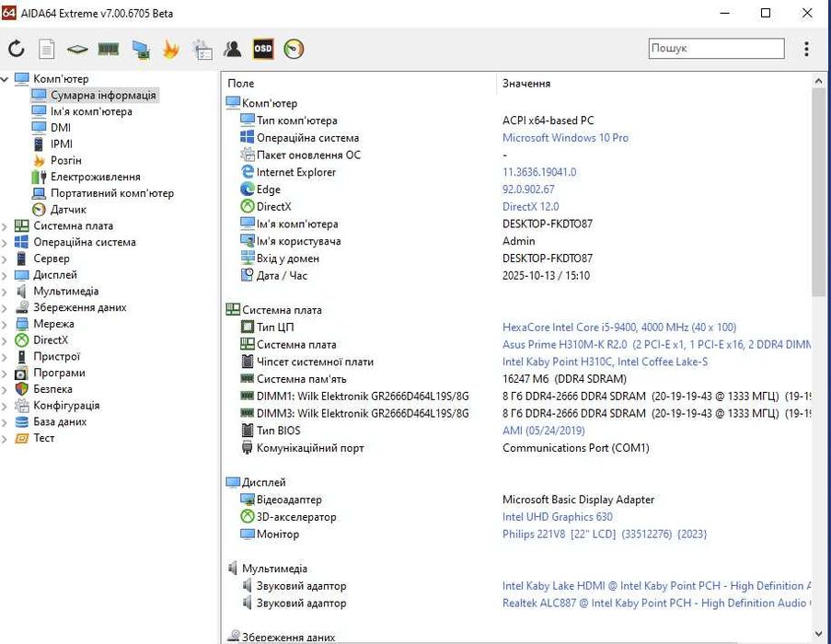Screen dimensions: 831x644
Task: Expand the Мультимедіа tree node
Action: 6,292
